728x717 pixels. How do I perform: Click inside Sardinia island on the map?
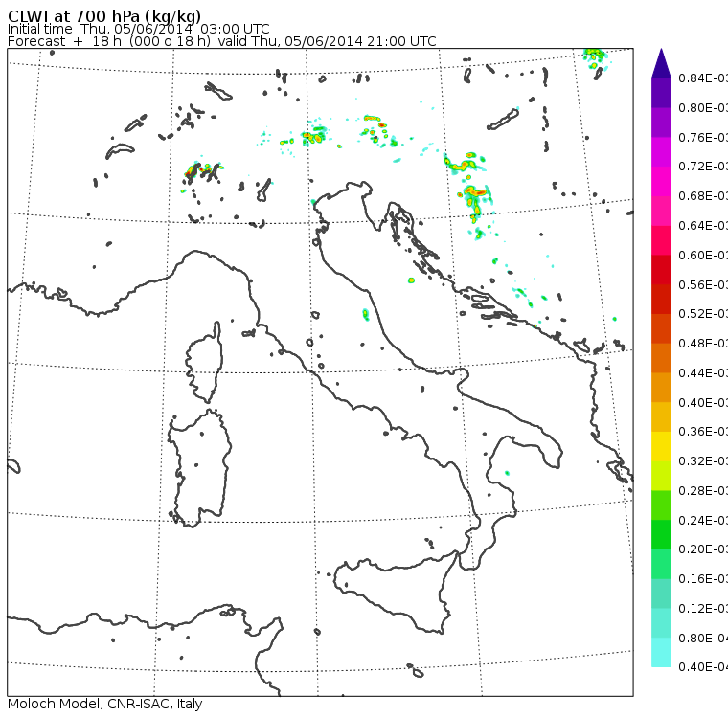[200, 469]
